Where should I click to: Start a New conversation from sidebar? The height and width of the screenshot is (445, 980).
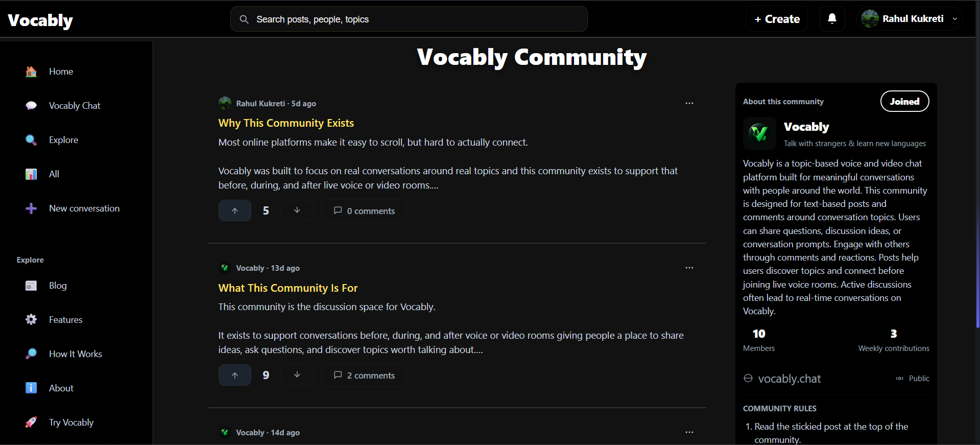(x=84, y=208)
